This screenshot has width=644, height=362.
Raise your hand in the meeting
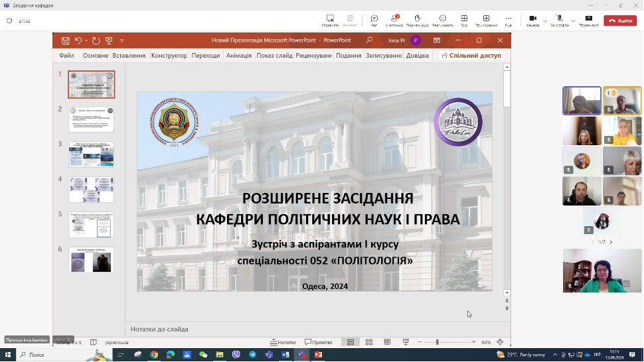[416, 20]
